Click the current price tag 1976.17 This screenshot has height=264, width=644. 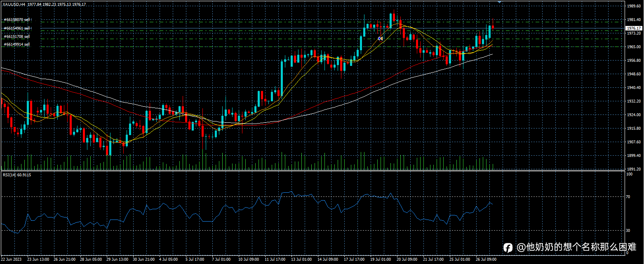634,28
